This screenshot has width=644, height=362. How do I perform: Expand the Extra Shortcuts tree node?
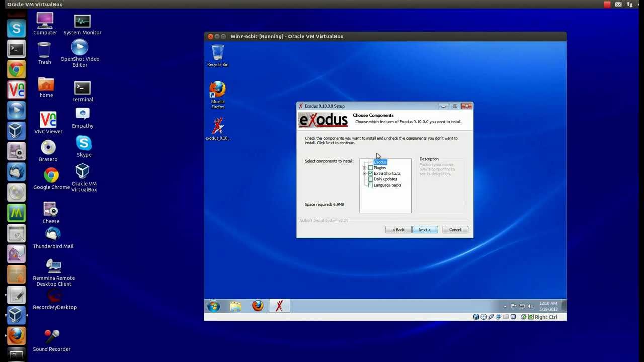pos(365,173)
